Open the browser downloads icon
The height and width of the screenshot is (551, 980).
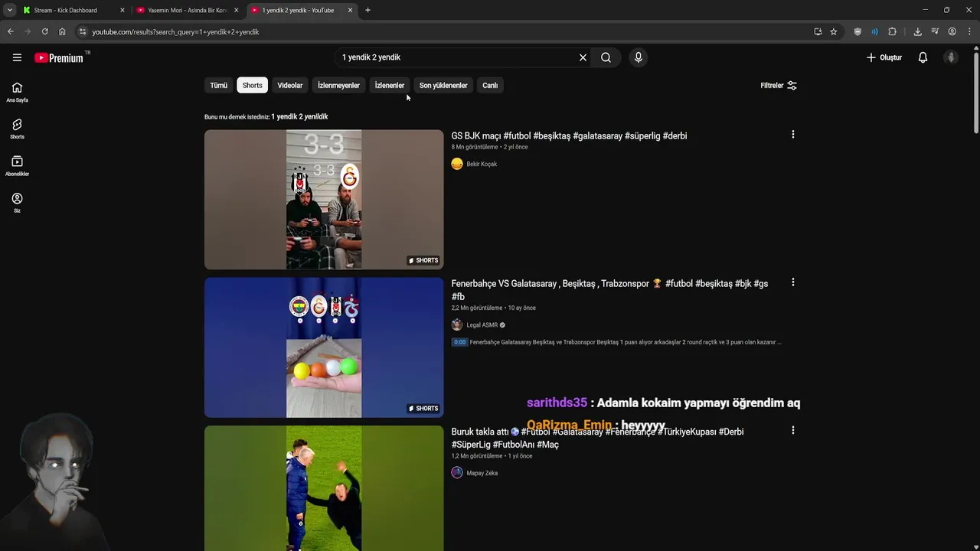pos(917,31)
